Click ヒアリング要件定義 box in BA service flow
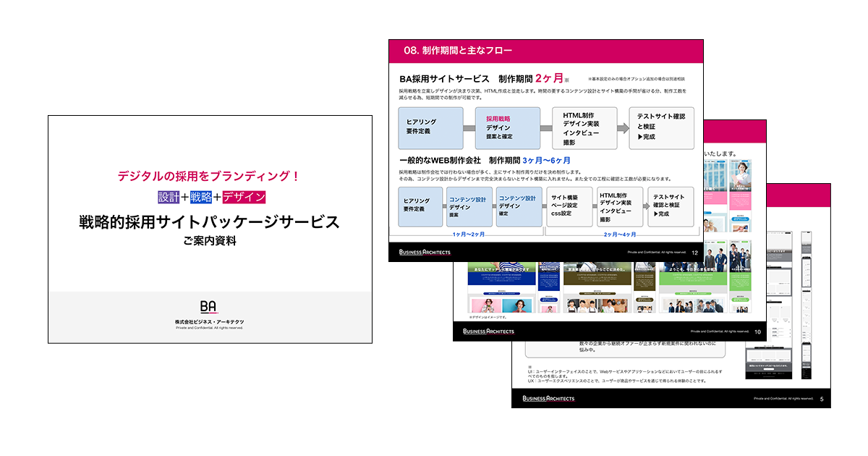This screenshot has height=456, width=868. pyautogui.click(x=431, y=129)
